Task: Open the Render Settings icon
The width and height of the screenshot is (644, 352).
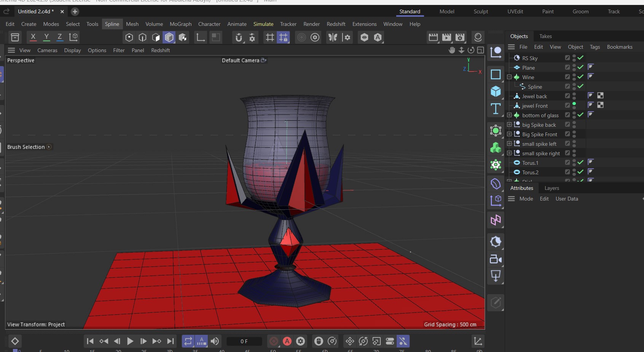Action: (460, 37)
